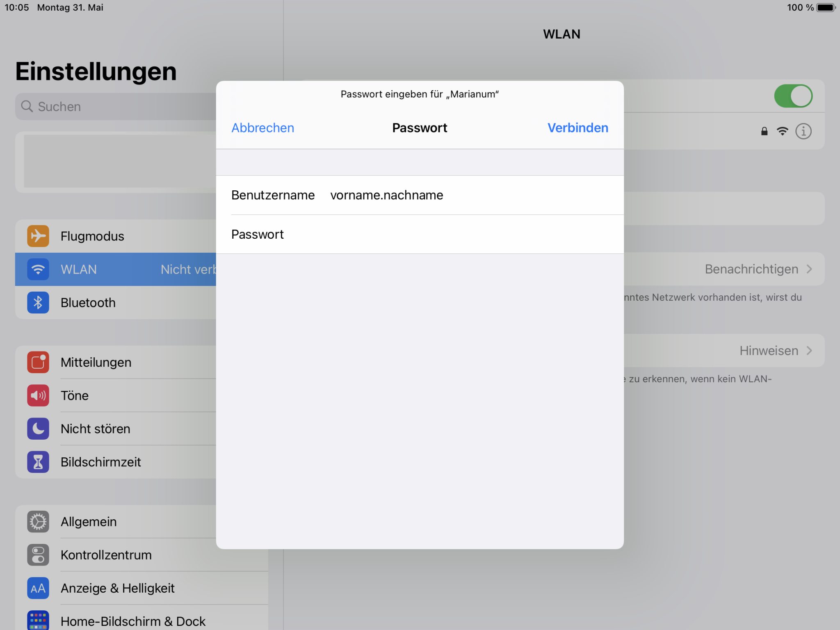
Task: Tap the Bluetooth icon in sidebar
Action: pyautogui.click(x=38, y=303)
